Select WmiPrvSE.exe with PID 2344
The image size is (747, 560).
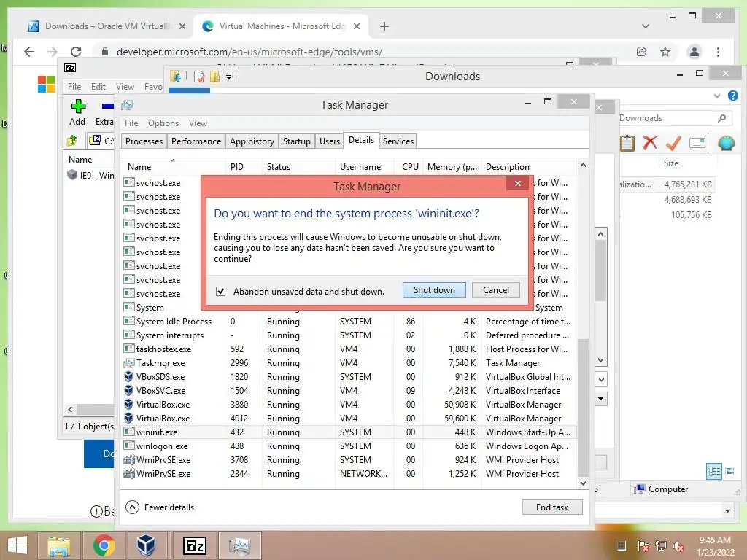tap(348, 474)
